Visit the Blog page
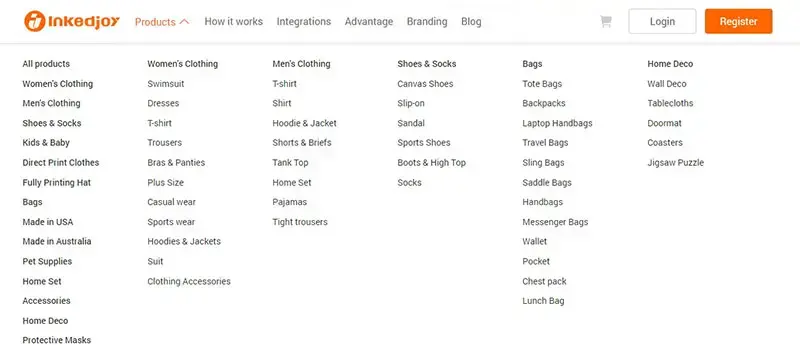 [x=471, y=21]
